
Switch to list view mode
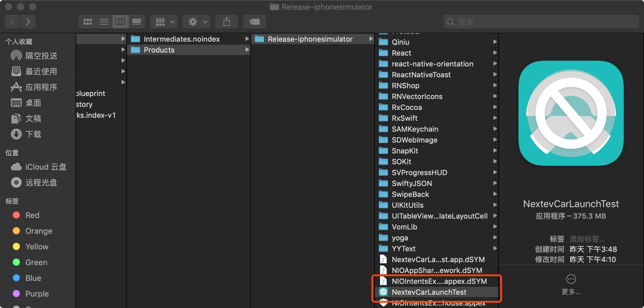[x=104, y=22]
